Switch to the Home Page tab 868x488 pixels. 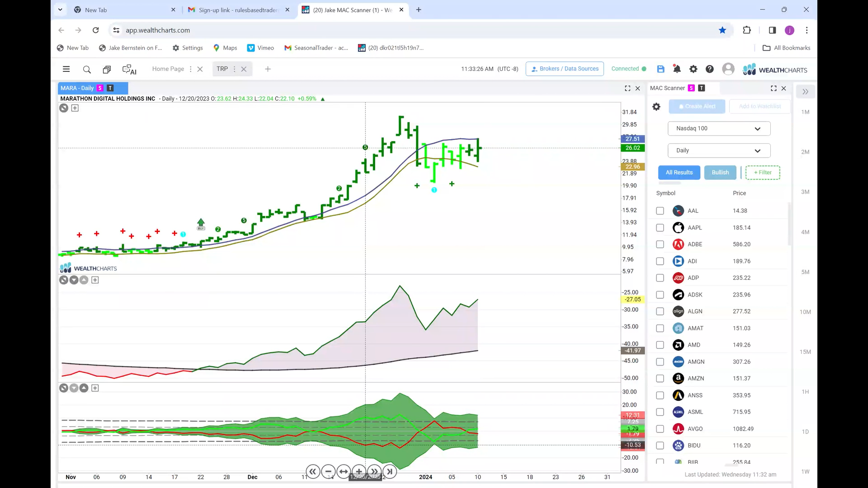point(168,69)
